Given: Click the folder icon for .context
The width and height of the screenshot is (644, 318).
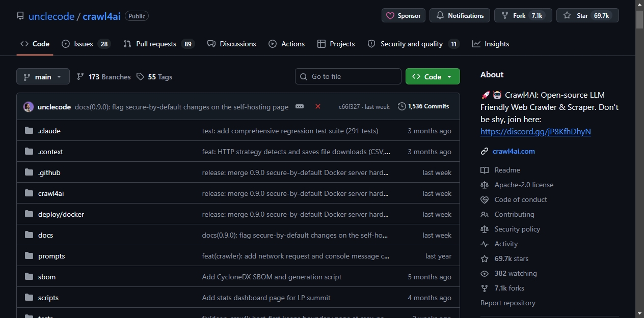Looking at the screenshot, I should (x=29, y=152).
